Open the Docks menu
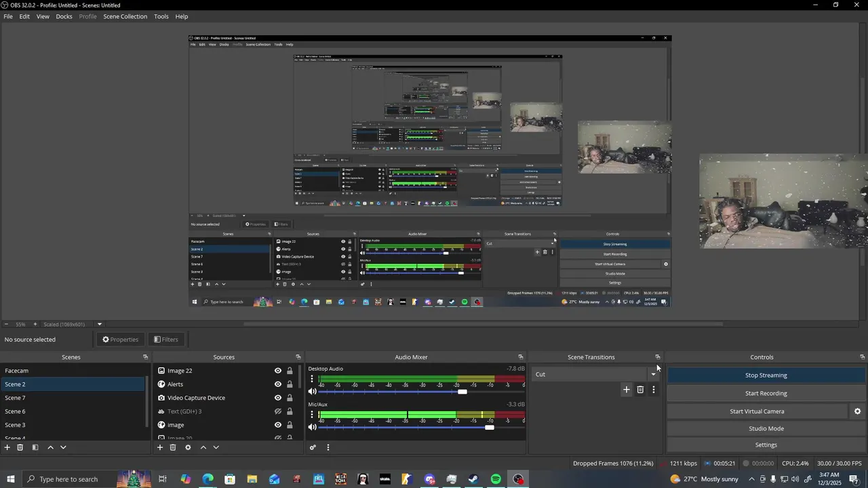868x488 pixels. (64, 16)
